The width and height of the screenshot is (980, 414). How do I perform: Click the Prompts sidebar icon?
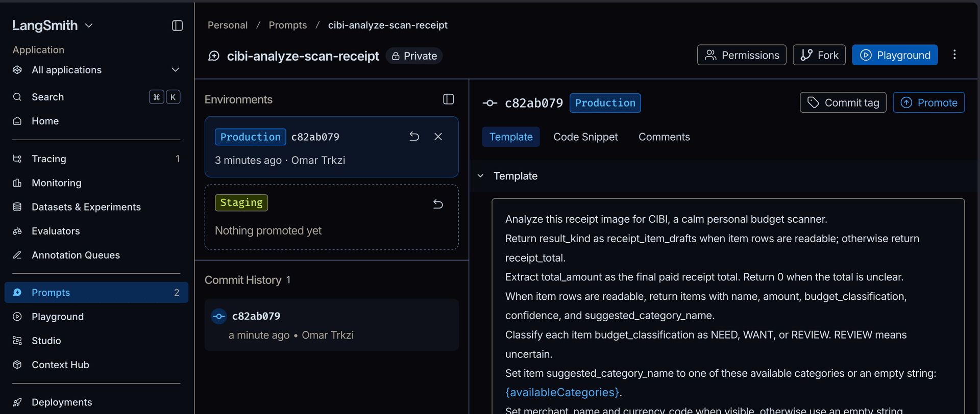[x=17, y=292]
